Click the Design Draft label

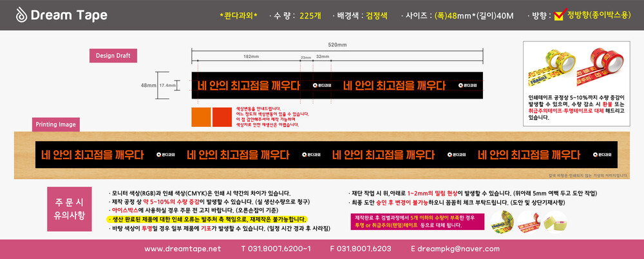click(113, 56)
